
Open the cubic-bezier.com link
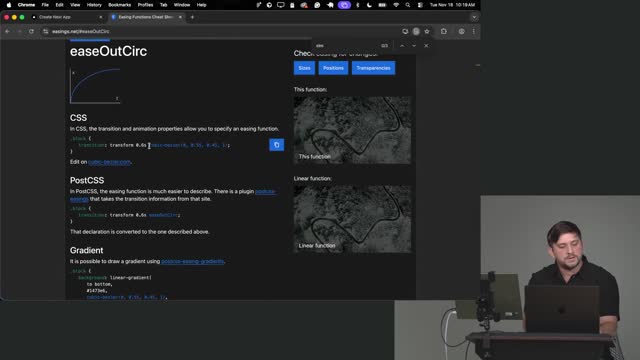tap(109, 162)
